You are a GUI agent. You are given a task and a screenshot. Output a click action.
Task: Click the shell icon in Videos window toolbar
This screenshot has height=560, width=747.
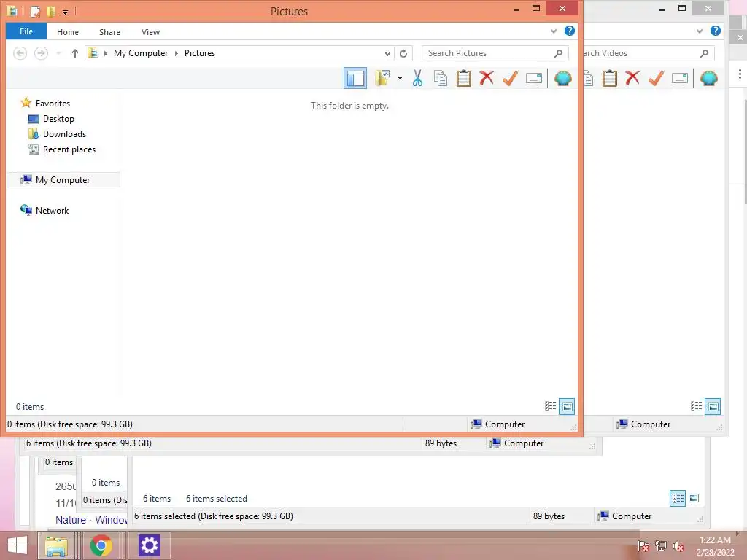point(708,78)
